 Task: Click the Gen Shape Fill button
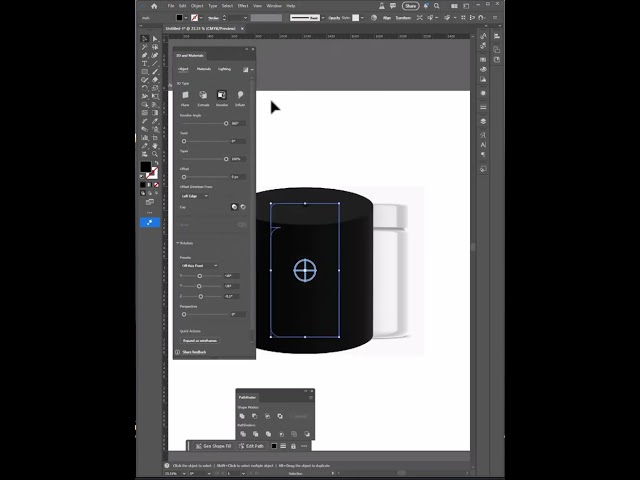coord(213,446)
